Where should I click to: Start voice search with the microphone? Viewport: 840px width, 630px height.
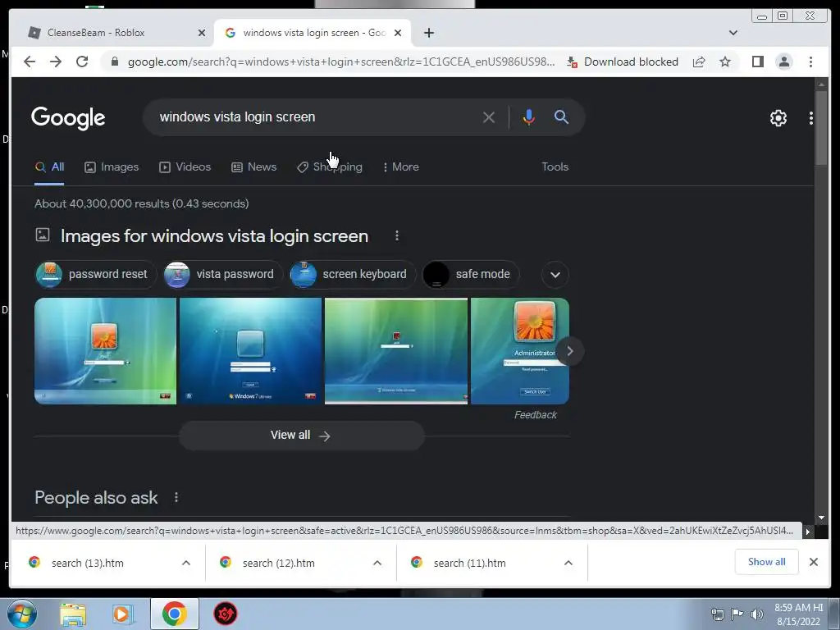point(528,117)
